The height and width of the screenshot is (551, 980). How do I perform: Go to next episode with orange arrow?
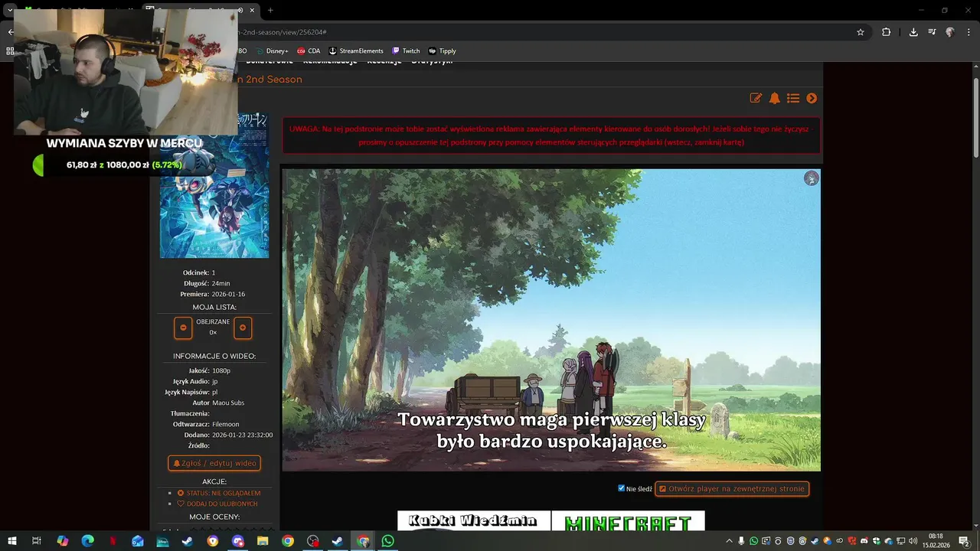[812, 98]
